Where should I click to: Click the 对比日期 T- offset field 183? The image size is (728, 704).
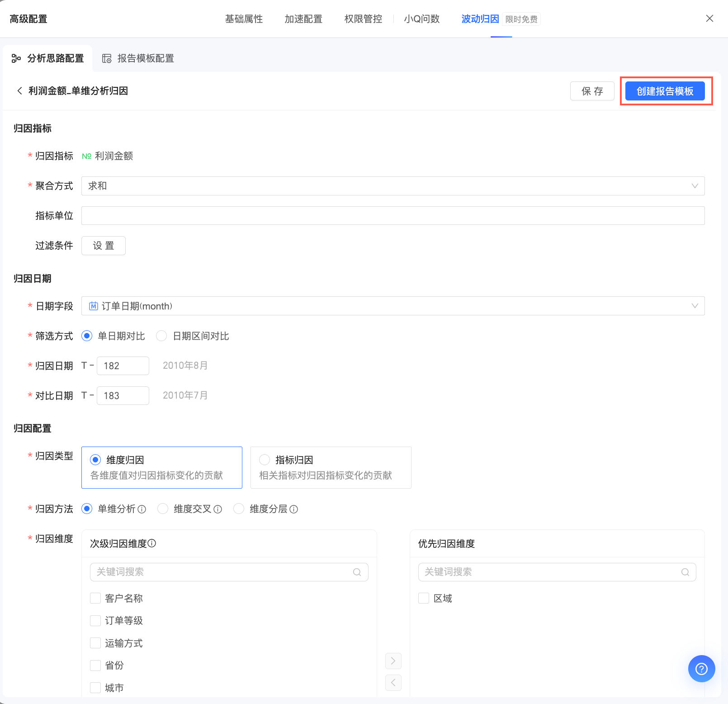pos(123,395)
